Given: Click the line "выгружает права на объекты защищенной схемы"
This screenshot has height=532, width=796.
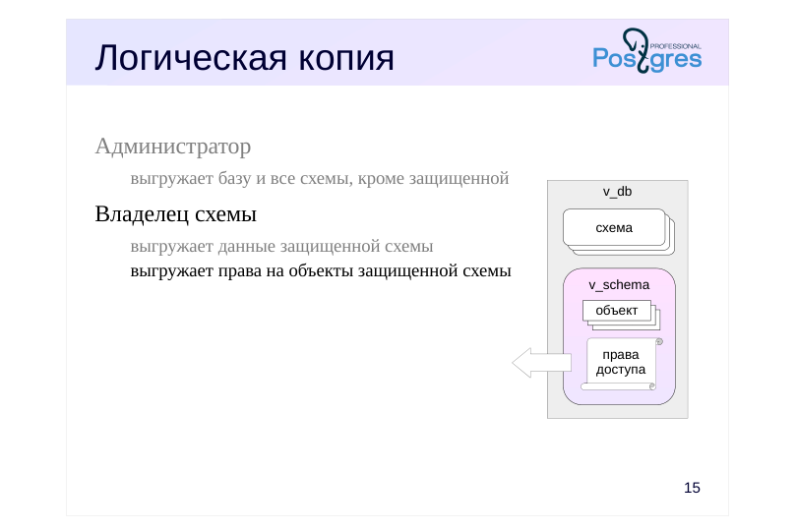Looking at the screenshot, I should [x=321, y=271].
